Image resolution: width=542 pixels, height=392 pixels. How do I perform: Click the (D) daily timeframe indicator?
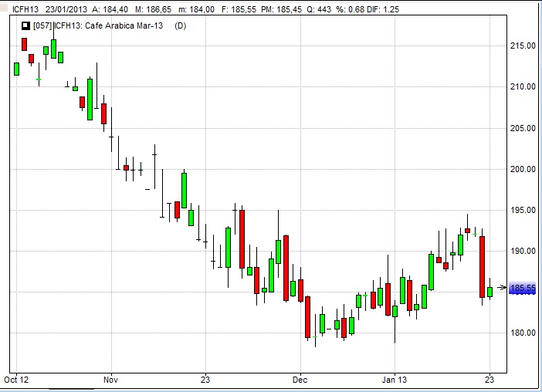180,25
